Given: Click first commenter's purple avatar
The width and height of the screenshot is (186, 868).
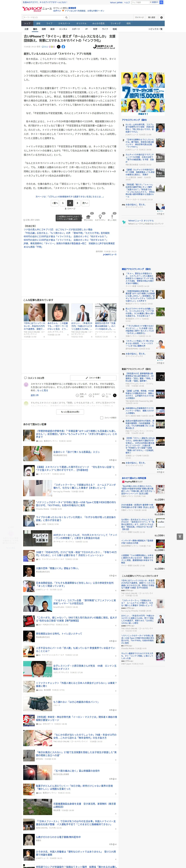Looking at the screenshot, I should tap(26, 385).
